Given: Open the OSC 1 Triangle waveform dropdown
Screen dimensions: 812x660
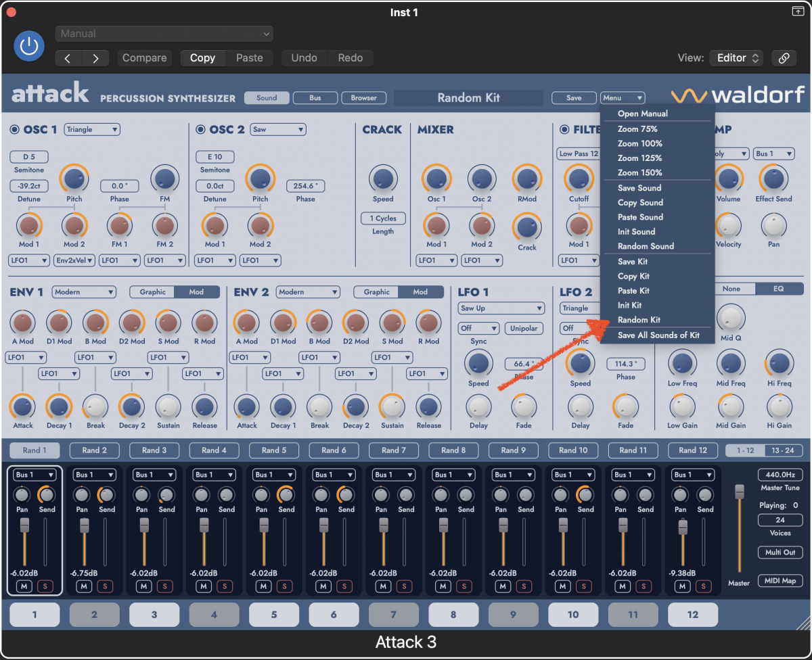Looking at the screenshot, I should tap(92, 129).
